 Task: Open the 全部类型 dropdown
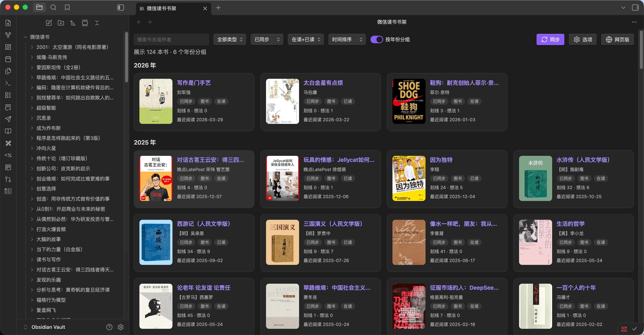230,39
